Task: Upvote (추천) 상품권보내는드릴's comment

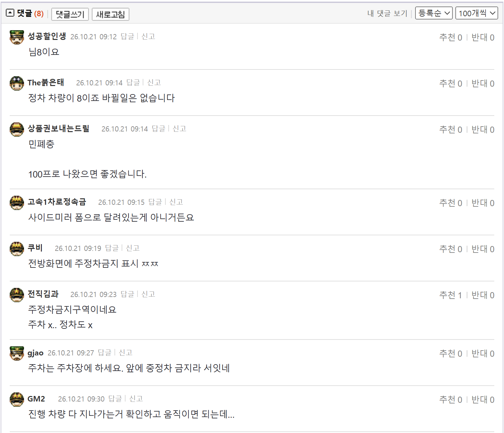Action: pyautogui.click(x=451, y=130)
